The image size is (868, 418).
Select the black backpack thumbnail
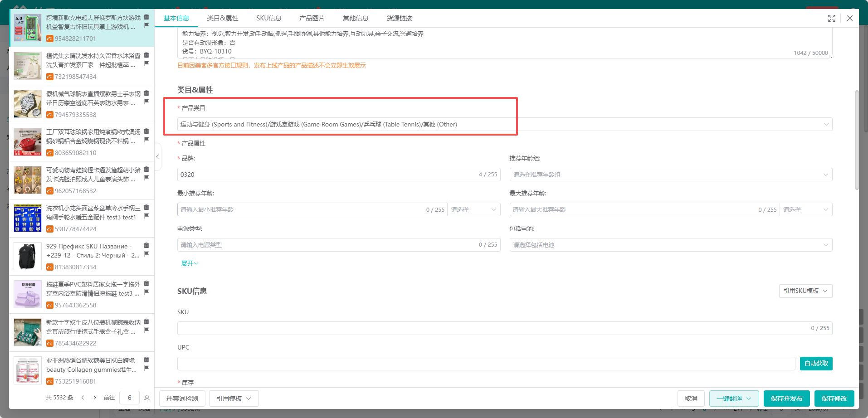coord(28,256)
